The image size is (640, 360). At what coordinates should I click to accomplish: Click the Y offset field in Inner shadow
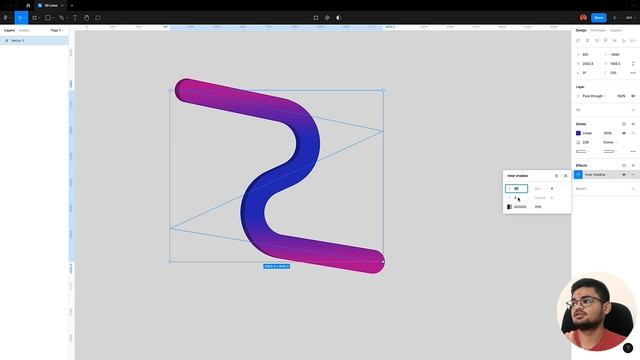click(517, 198)
